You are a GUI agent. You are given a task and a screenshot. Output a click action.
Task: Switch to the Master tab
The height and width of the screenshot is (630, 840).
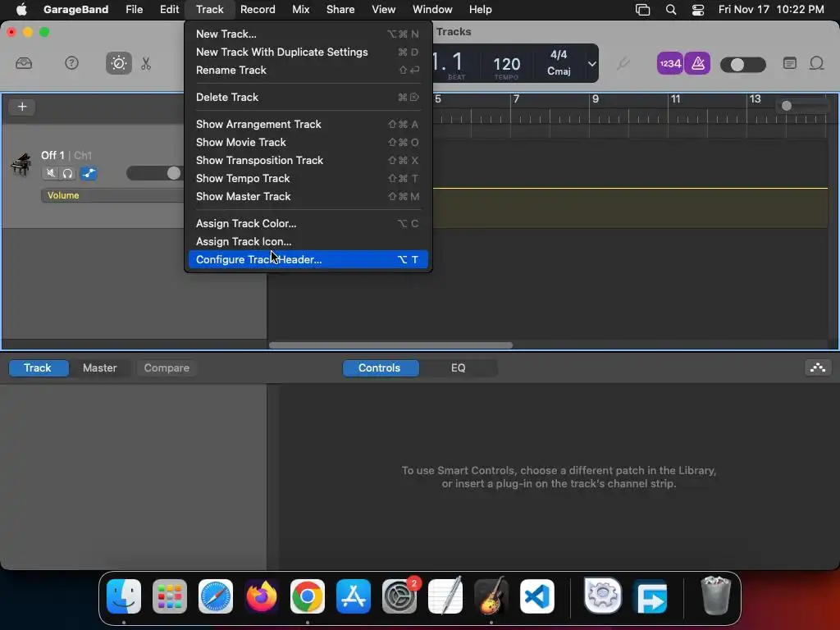click(x=99, y=368)
